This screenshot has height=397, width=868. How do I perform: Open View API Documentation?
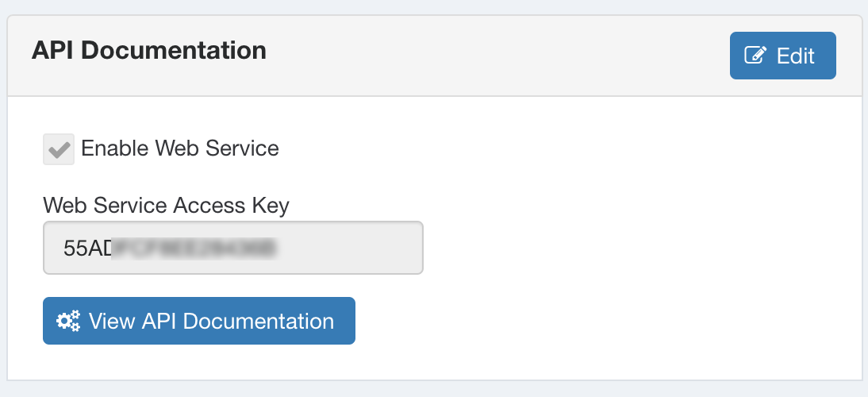pyautogui.click(x=198, y=322)
